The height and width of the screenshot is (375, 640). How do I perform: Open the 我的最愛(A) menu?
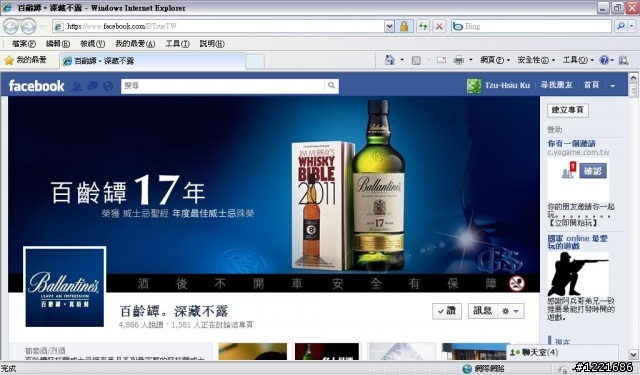pos(135,44)
